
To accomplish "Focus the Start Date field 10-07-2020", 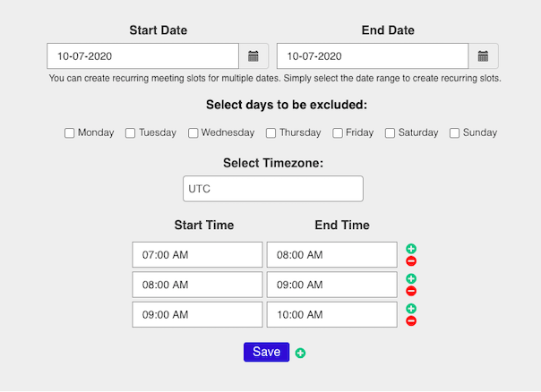I will coord(142,55).
